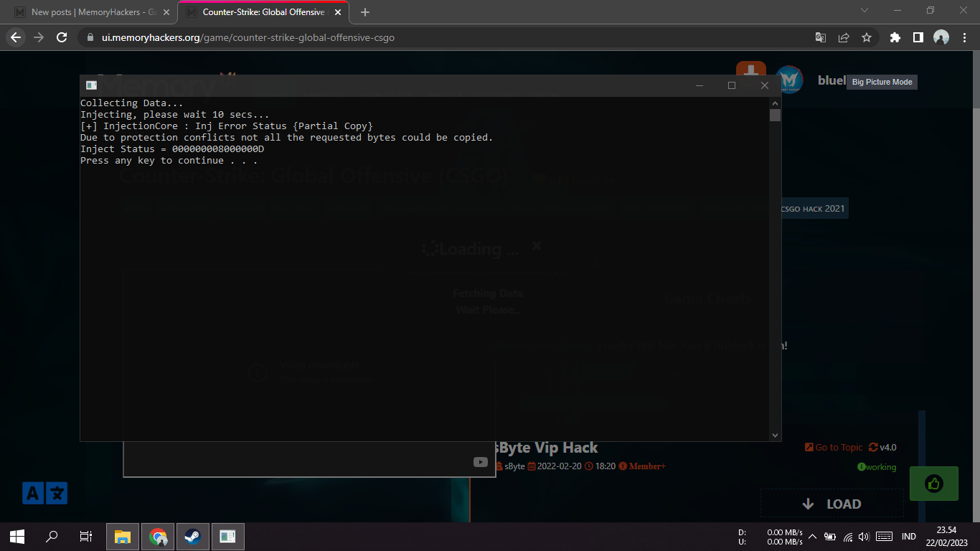Select the console app on the taskbar
The width and height of the screenshot is (980, 551).
pos(227,536)
